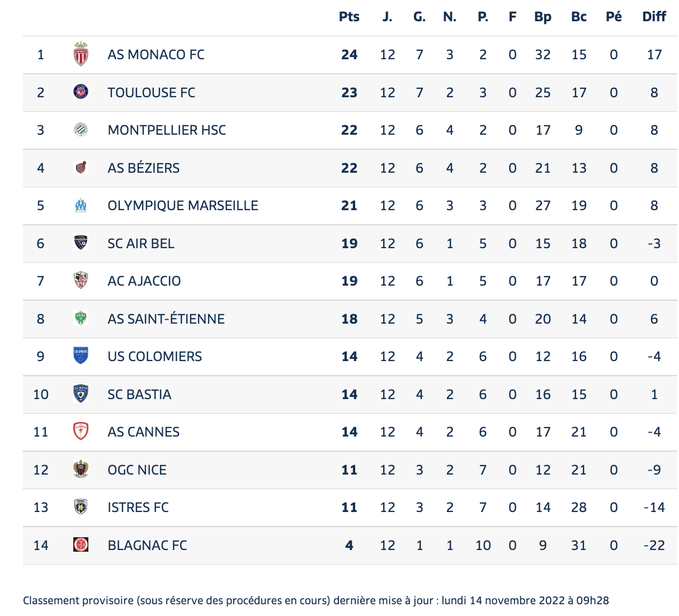Click the Bc column header
Image resolution: width=679 pixels, height=616 pixels.
point(579,17)
